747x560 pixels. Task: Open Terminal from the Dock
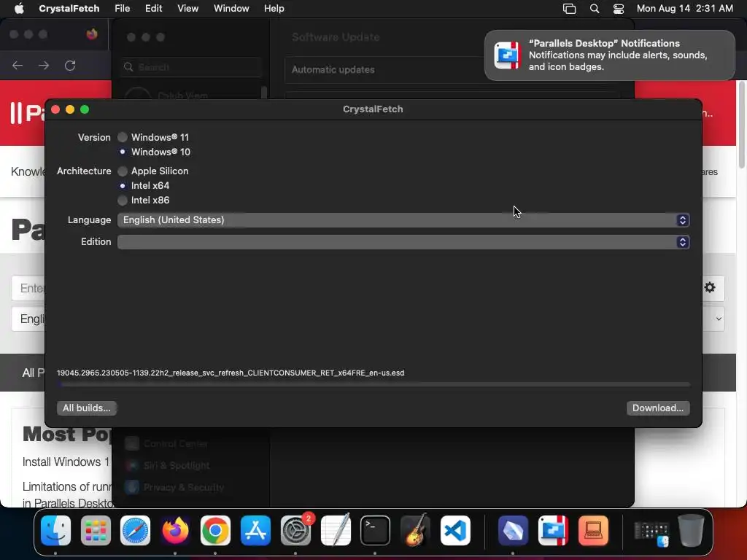click(x=375, y=530)
